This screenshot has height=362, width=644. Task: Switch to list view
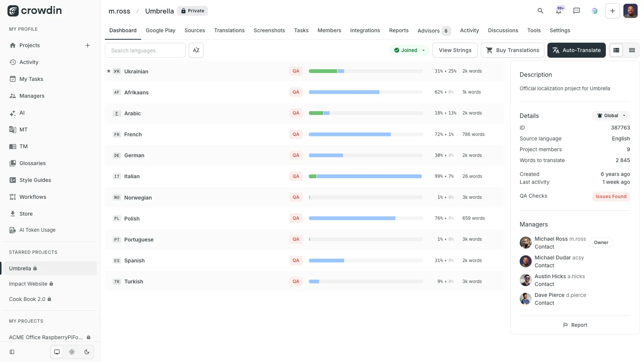[x=616, y=50]
